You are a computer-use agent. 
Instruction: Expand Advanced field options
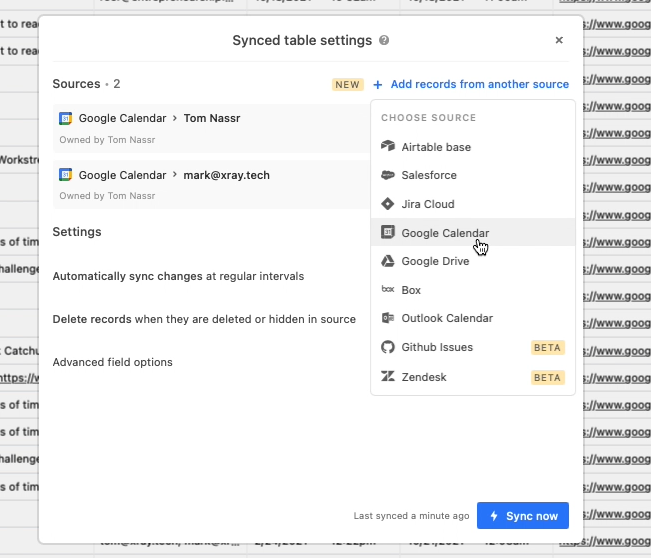pos(113,362)
